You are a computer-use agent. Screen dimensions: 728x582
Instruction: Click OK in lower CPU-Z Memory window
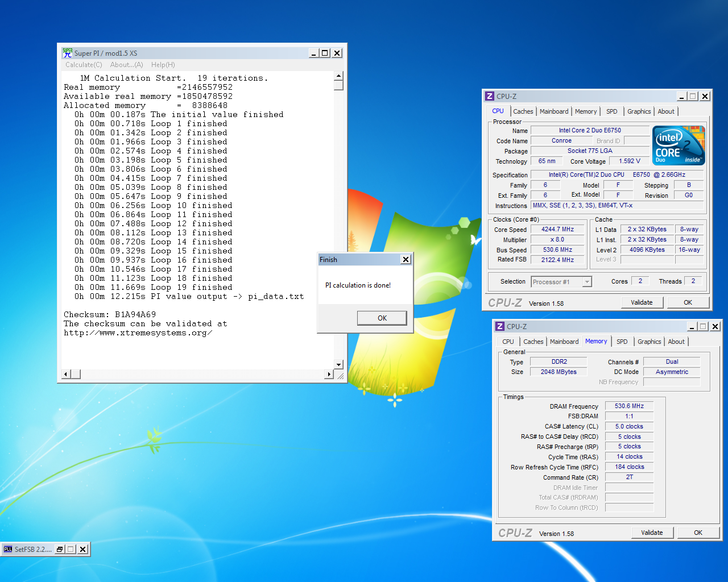click(x=698, y=533)
